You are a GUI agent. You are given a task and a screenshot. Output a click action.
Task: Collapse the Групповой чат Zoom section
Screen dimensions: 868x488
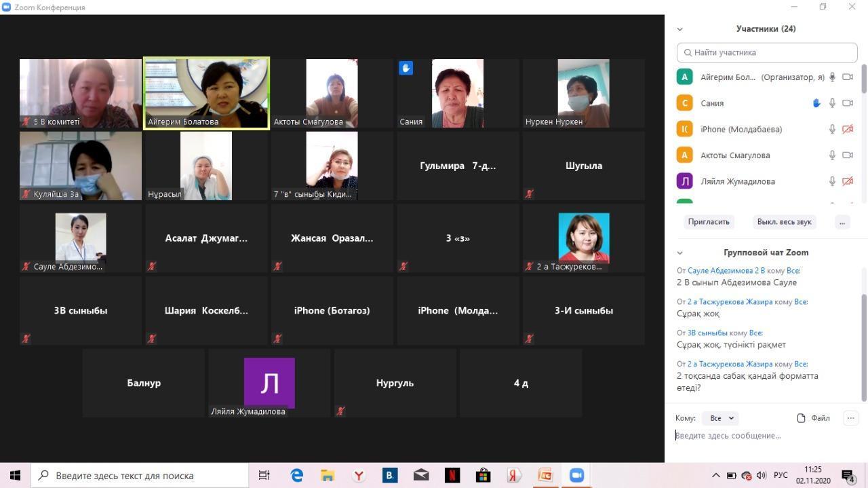tap(679, 252)
